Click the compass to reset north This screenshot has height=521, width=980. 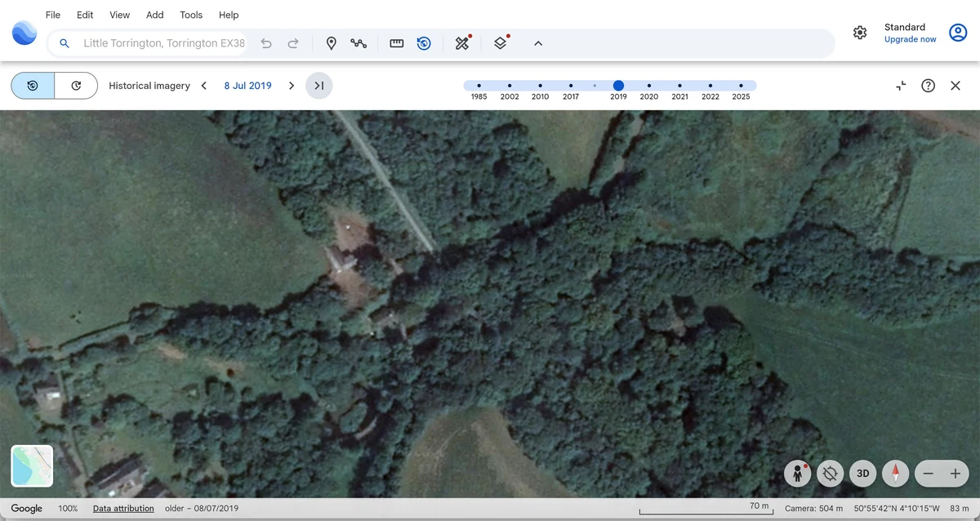click(x=896, y=474)
